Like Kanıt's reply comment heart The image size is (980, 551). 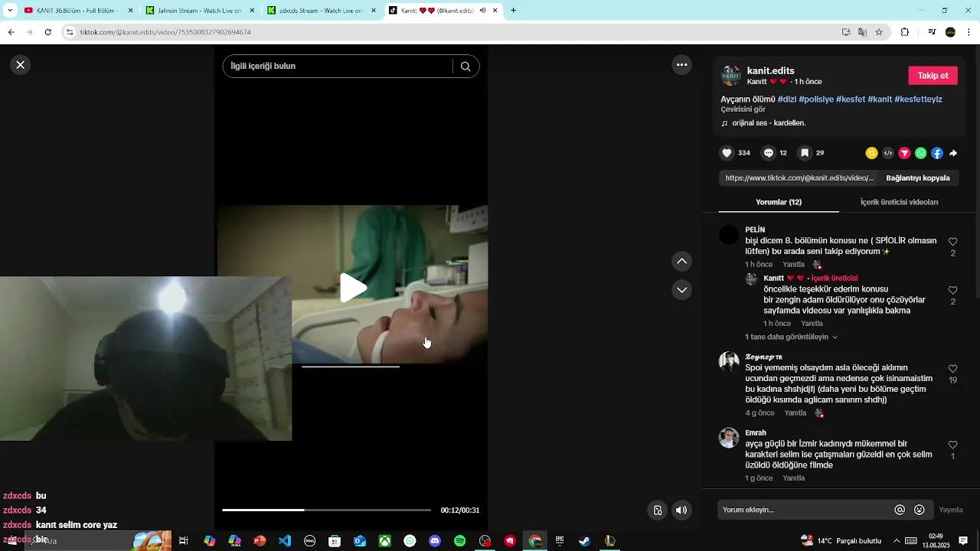(952, 291)
